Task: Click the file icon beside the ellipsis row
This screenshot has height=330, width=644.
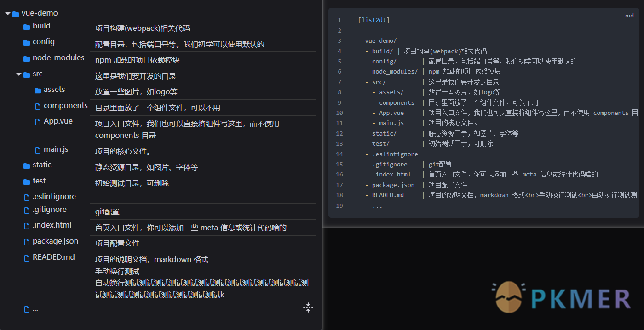Action: click(x=27, y=309)
